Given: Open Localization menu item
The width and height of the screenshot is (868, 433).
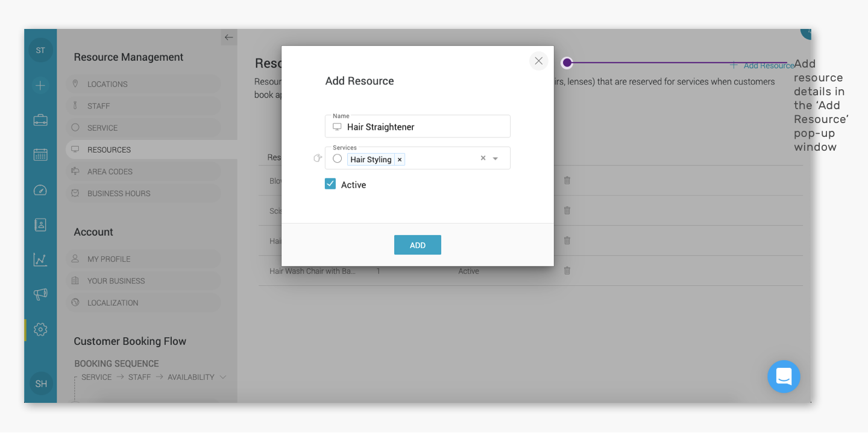Looking at the screenshot, I should (143, 303).
